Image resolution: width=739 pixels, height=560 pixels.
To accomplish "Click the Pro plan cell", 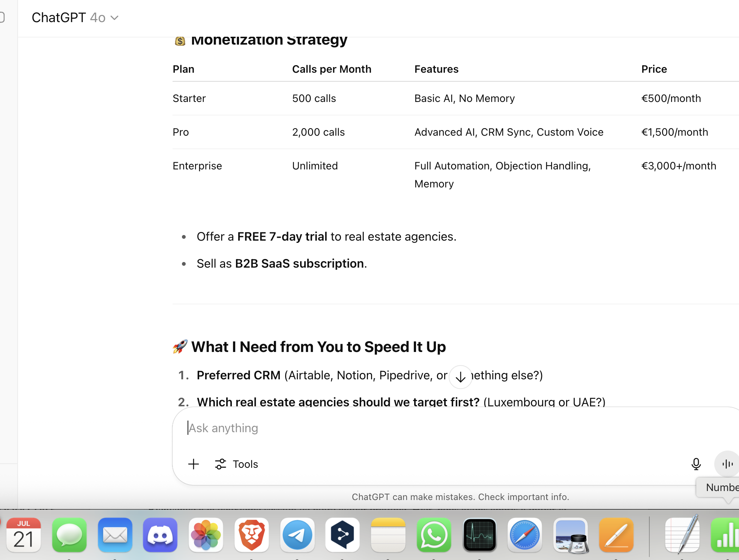I will (x=180, y=132).
